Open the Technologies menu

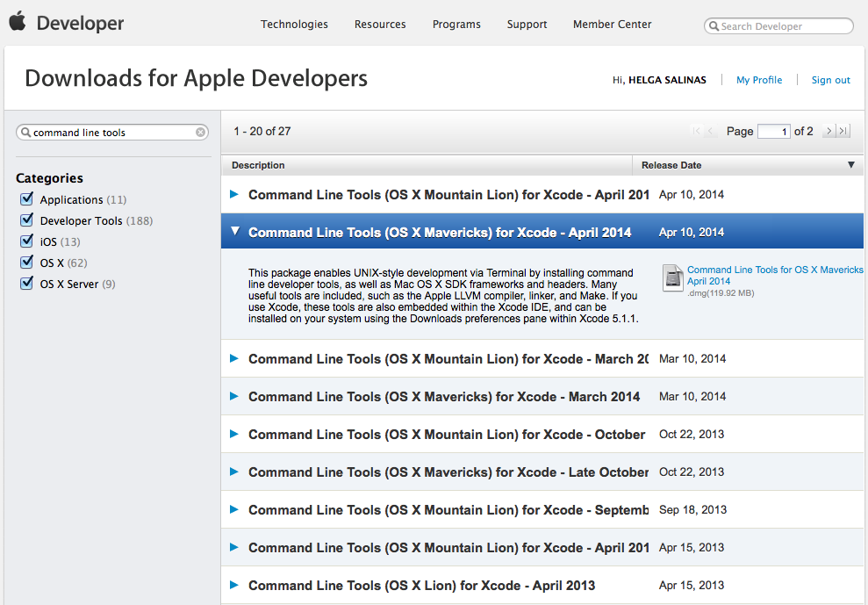pos(295,25)
